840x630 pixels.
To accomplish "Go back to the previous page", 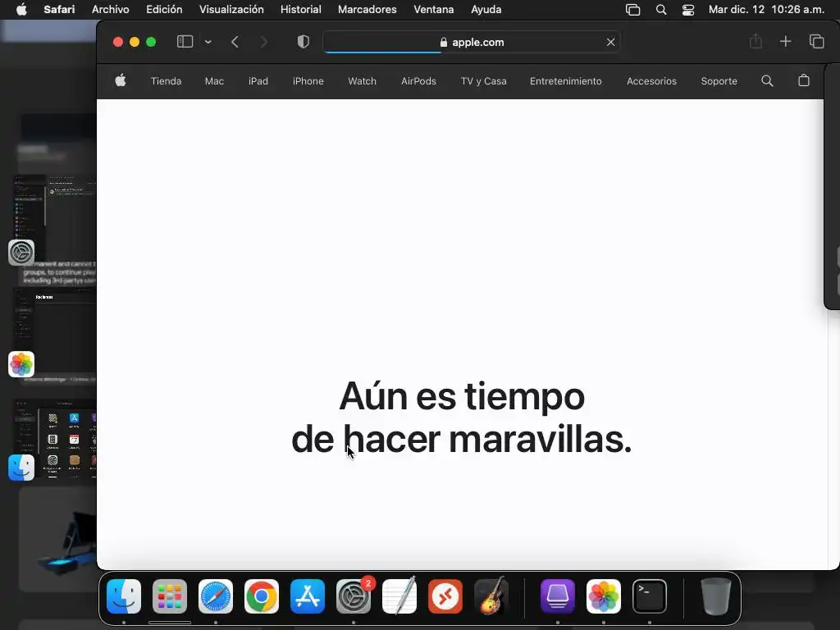I will point(235,42).
